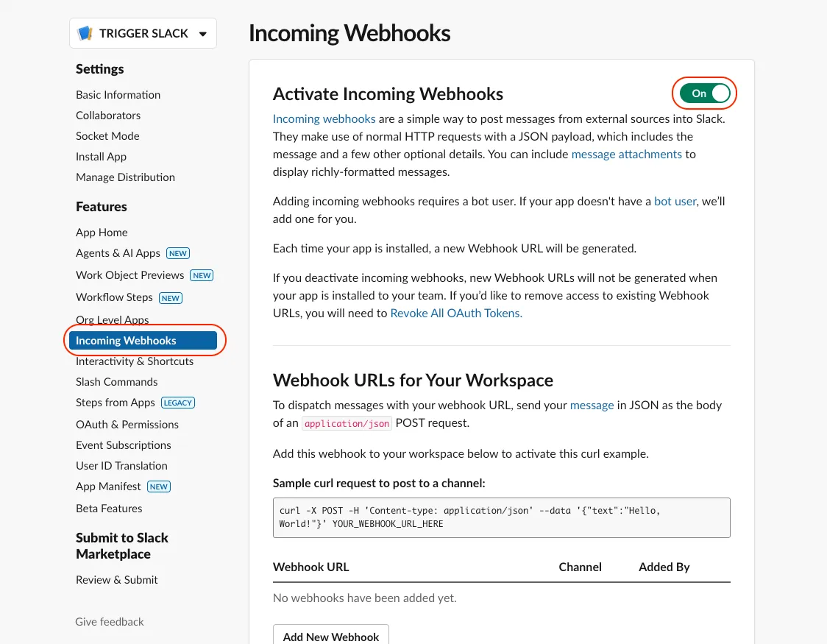Click Give feedback in the sidebar
827x644 pixels.
click(x=110, y=622)
